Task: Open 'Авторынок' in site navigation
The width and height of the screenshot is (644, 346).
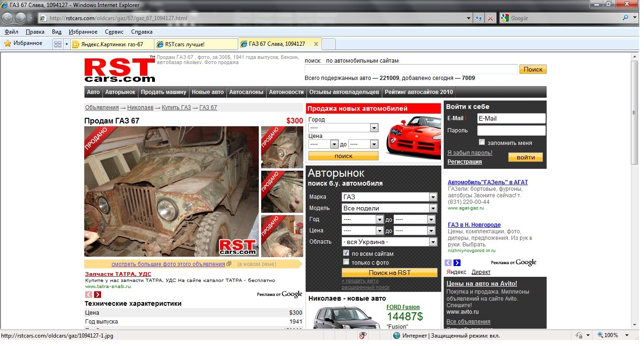Action: click(x=120, y=92)
